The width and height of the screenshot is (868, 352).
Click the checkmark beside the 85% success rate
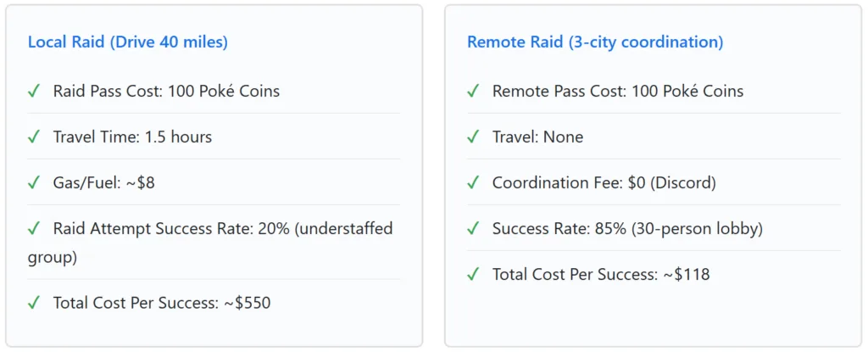point(473,229)
